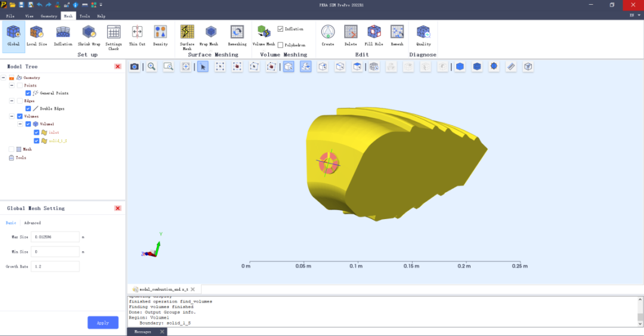
Task: Uncheck the solid_1_5 boundary checkbox
Action: (36, 141)
